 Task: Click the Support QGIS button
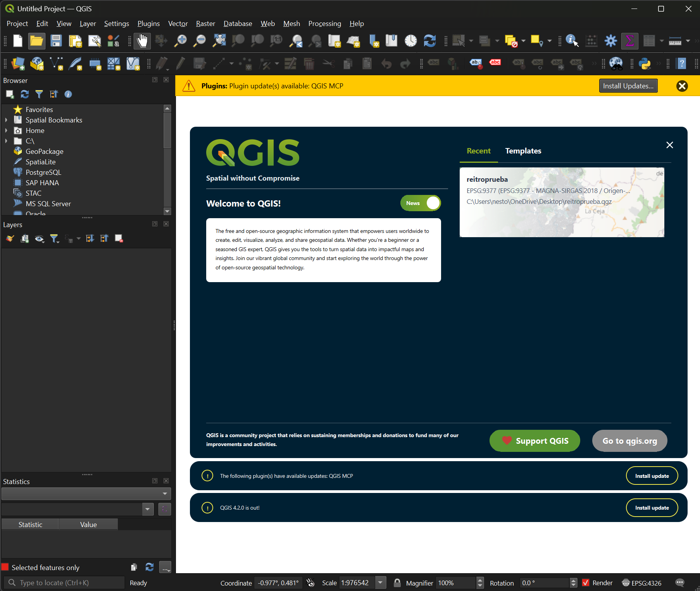click(x=534, y=441)
